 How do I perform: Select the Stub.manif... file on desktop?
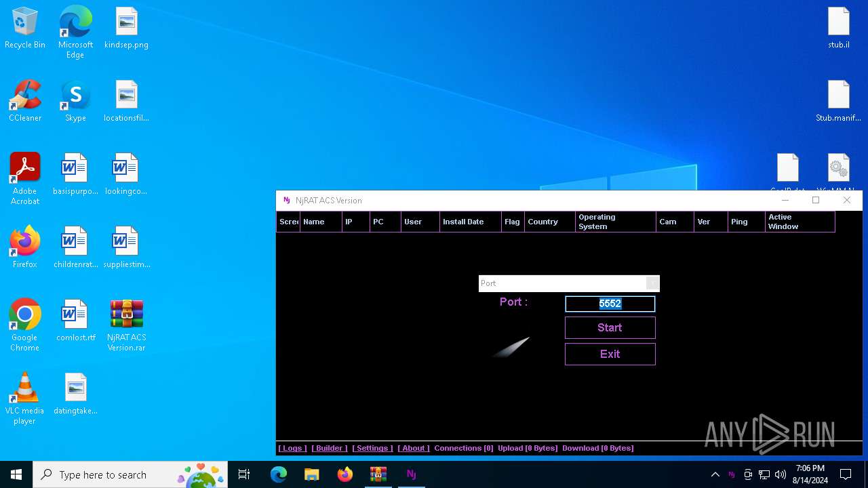click(x=839, y=102)
